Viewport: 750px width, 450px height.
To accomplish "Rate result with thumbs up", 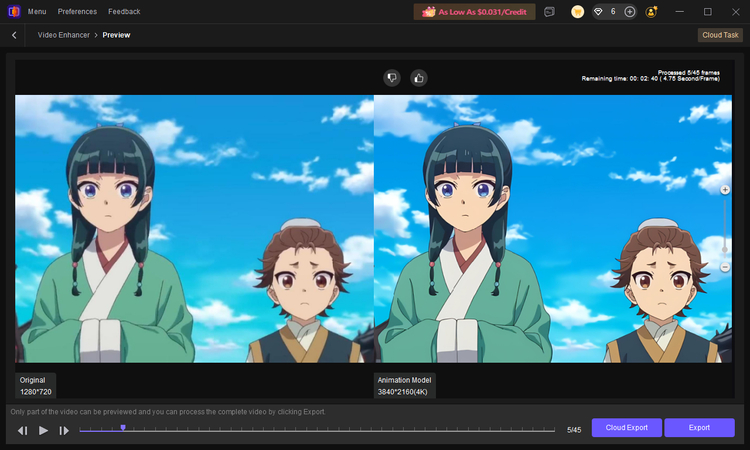I will pos(419,78).
